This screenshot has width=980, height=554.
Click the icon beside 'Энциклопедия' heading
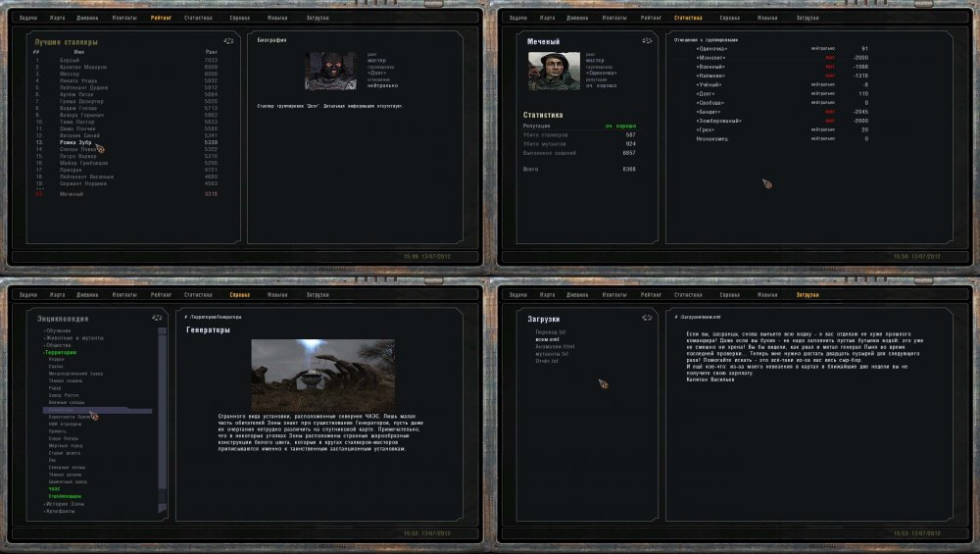(157, 318)
